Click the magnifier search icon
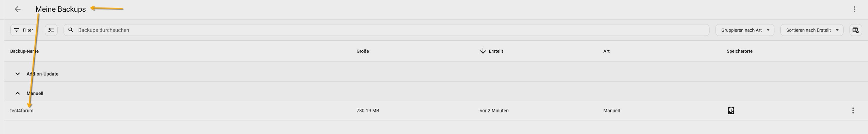 click(71, 30)
